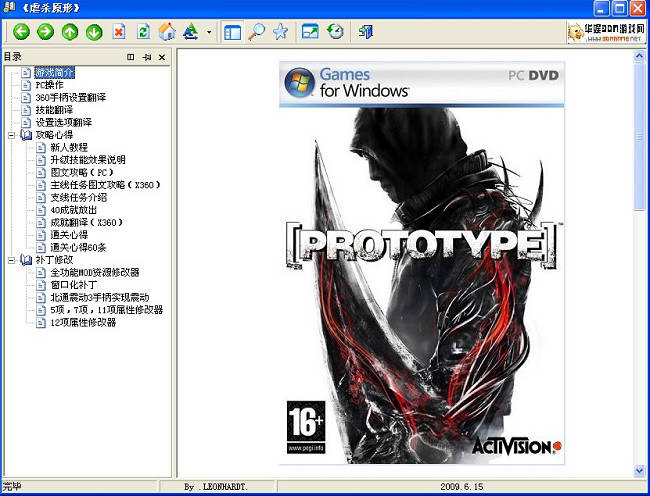The image size is (650, 496).
Task: Click the Prototype game cover image
Action: point(426,260)
